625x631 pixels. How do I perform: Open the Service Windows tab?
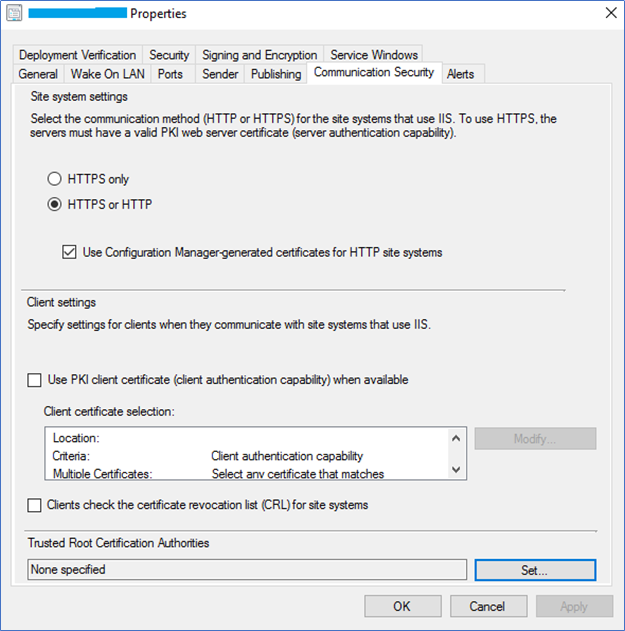[x=374, y=55]
